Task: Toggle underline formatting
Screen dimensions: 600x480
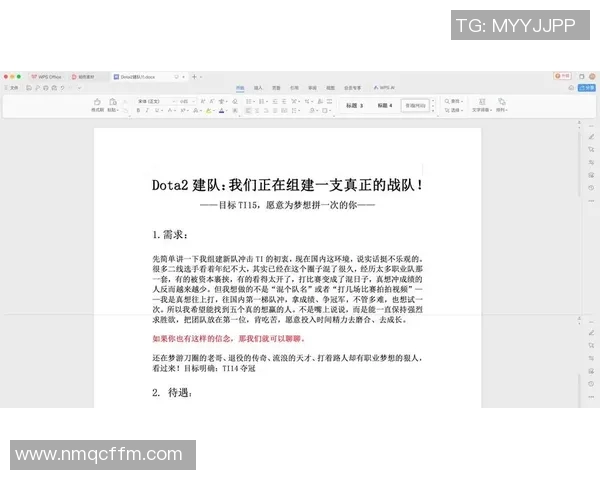Action: (x=157, y=110)
